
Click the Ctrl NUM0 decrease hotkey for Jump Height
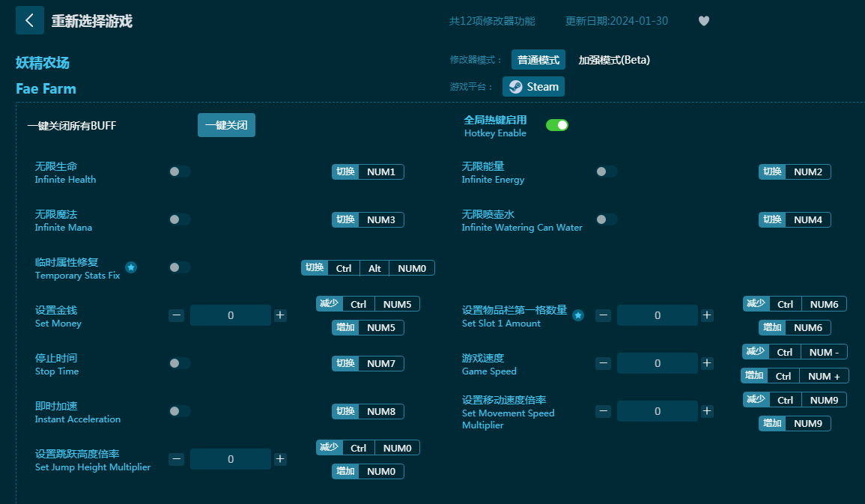point(368,448)
